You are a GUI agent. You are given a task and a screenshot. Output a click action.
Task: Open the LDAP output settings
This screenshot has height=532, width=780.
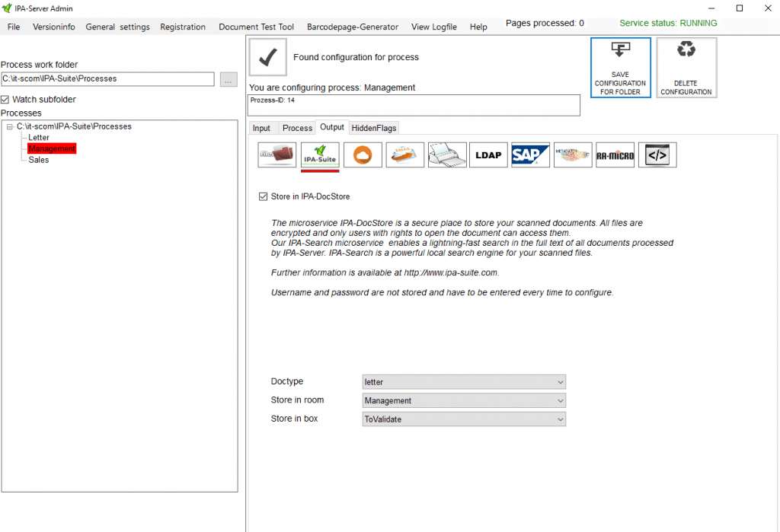[x=488, y=155]
